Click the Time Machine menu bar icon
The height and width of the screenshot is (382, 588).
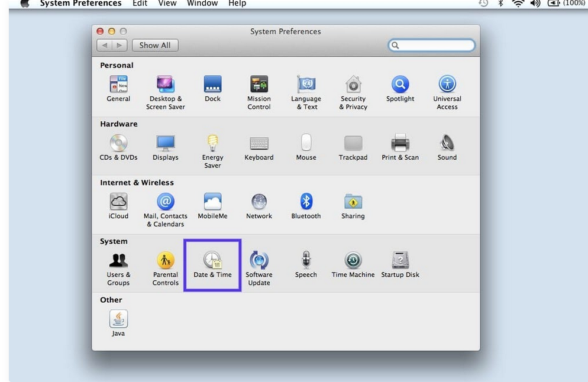click(483, 4)
